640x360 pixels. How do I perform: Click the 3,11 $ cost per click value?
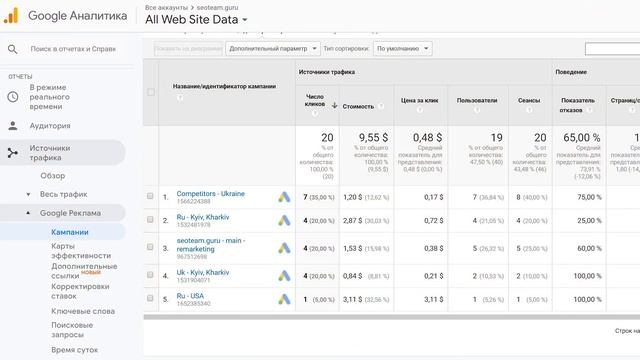pos(433,299)
